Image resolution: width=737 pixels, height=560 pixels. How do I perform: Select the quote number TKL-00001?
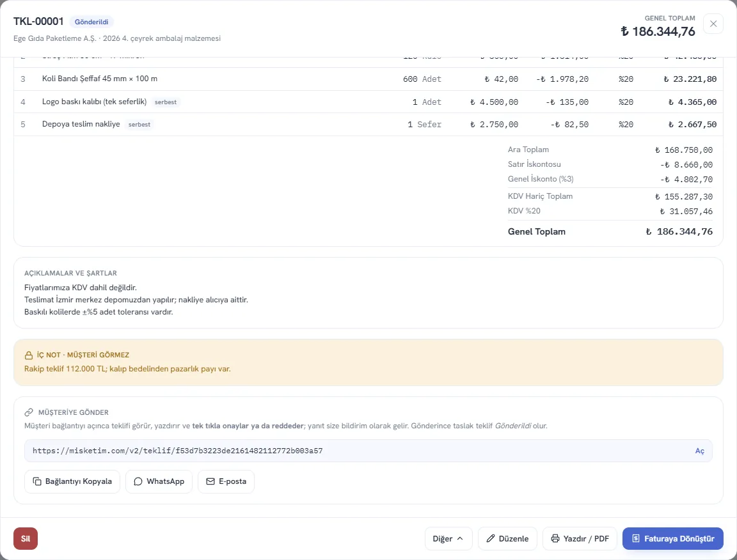pyautogui.click(x=38, y=22)
